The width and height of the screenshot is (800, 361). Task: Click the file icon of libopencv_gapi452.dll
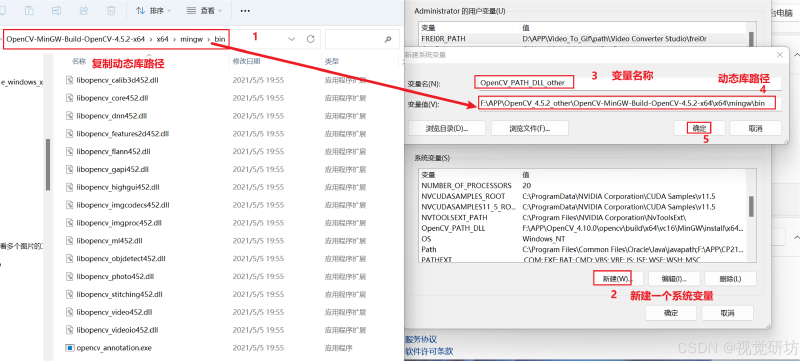point(70,169)
